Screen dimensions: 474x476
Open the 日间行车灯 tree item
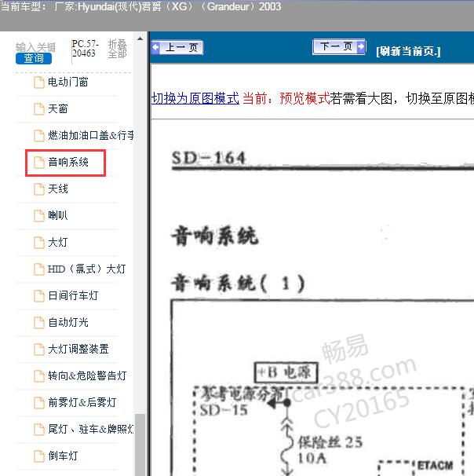click(73, 295)
